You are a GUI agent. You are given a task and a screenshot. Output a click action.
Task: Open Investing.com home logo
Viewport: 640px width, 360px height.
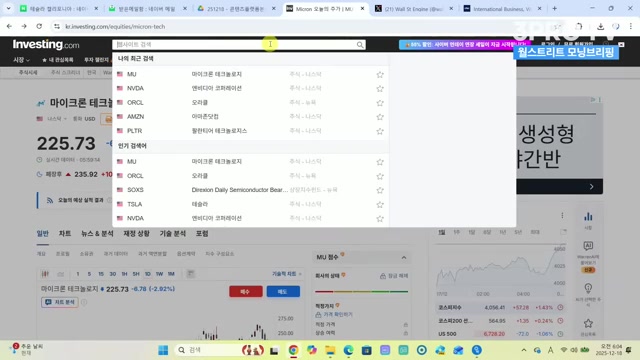(46, 44)
